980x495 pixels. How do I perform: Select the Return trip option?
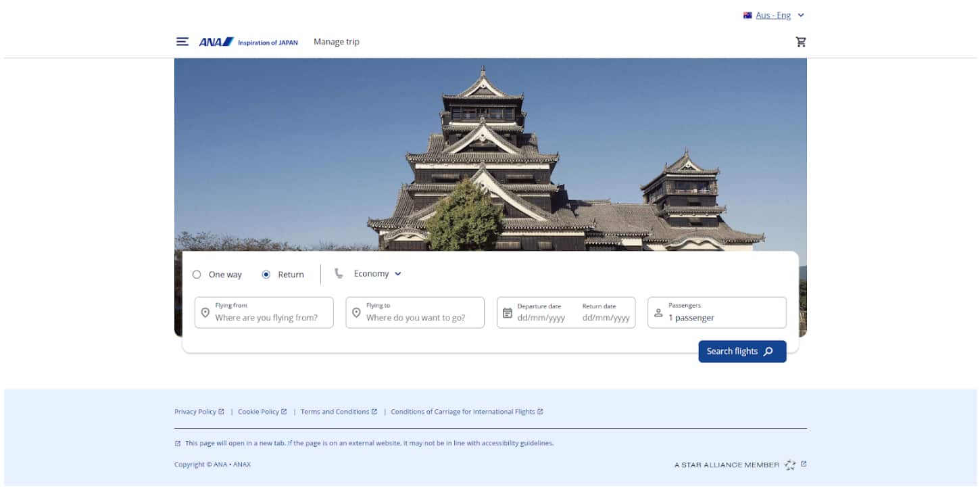pyautogui.click(x=266, y=274)
